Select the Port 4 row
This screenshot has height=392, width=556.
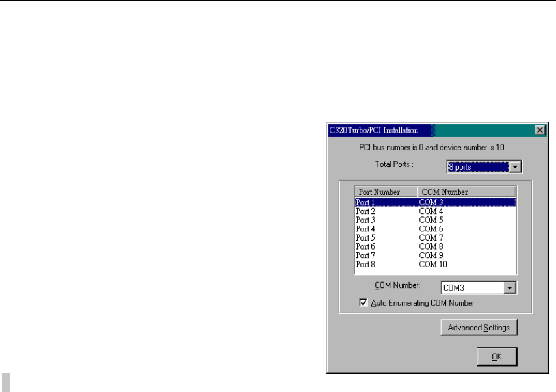[x=436, y=229]
